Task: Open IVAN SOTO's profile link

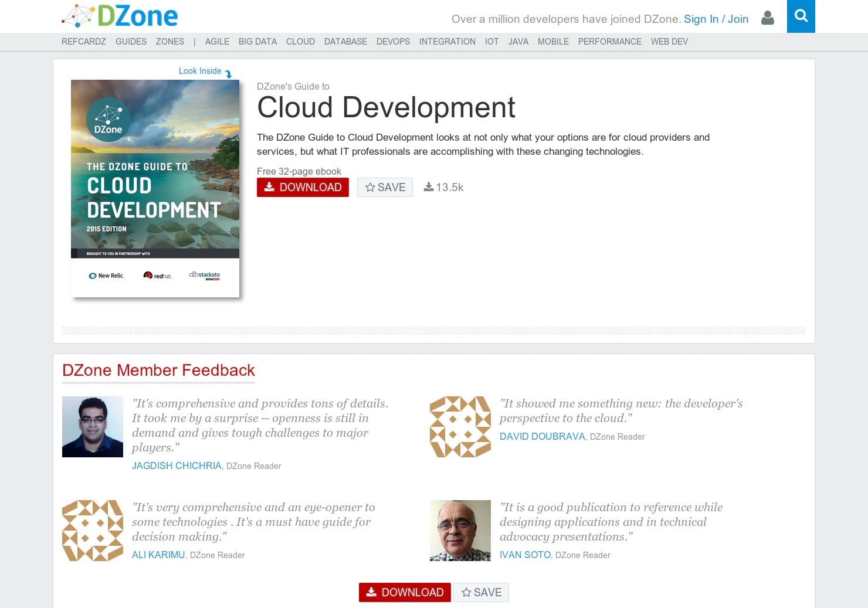Action: (x=525, y=555)
